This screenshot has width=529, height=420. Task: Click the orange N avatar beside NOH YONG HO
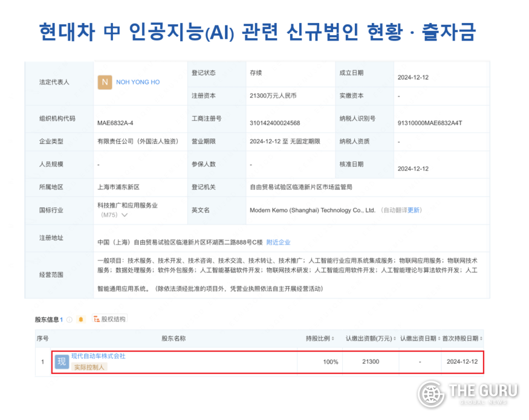coord(105,82)
